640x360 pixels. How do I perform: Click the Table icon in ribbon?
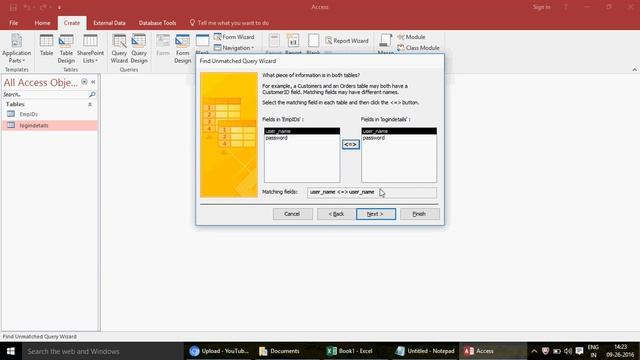(x=46, y=45)
